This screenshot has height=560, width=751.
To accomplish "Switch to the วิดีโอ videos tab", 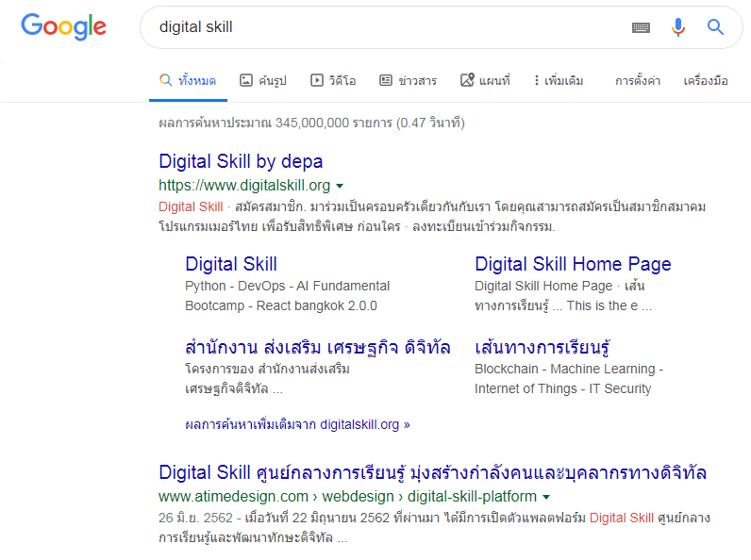I will coord(333,80).
